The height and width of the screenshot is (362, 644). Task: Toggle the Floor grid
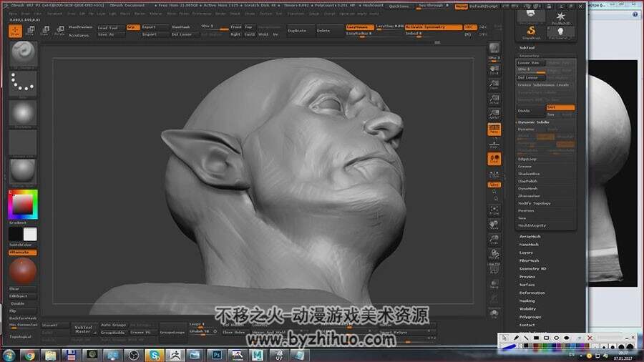pos(494,144)
